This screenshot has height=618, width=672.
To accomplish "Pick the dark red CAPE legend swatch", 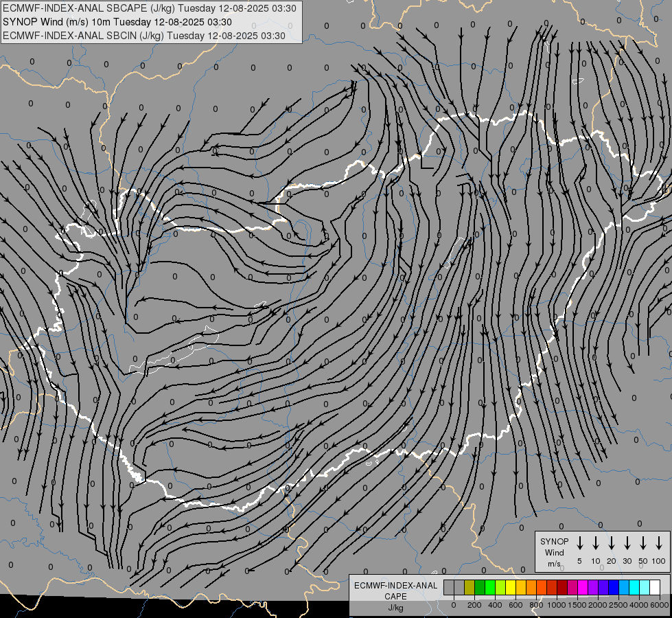I will (562, 588).
